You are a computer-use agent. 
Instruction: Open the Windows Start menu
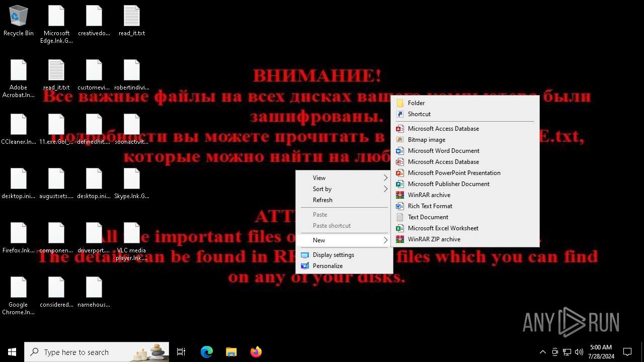pos(12,352)
